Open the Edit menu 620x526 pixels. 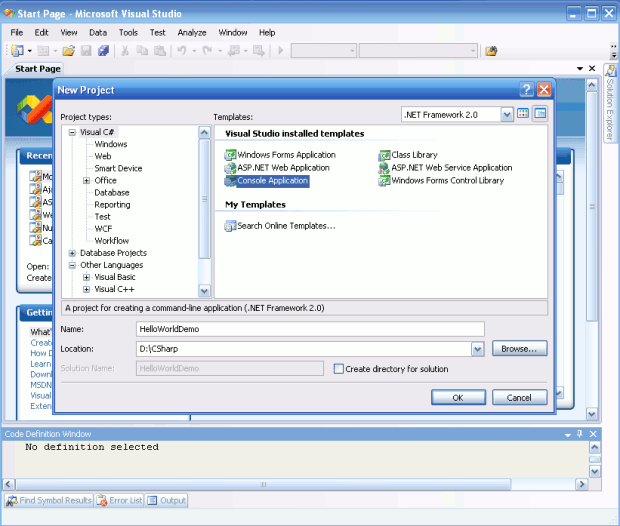coord(41,32)
